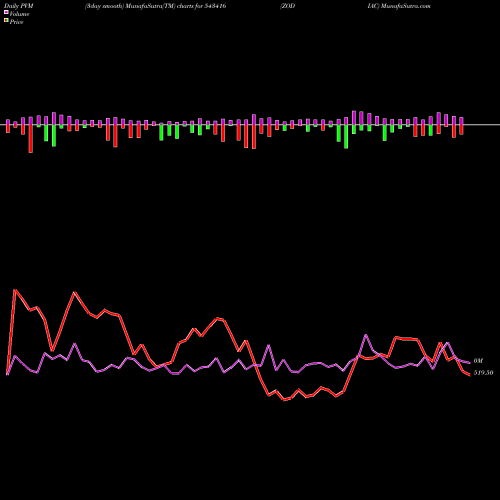Click the 0M volume end label

click(478, 361)
